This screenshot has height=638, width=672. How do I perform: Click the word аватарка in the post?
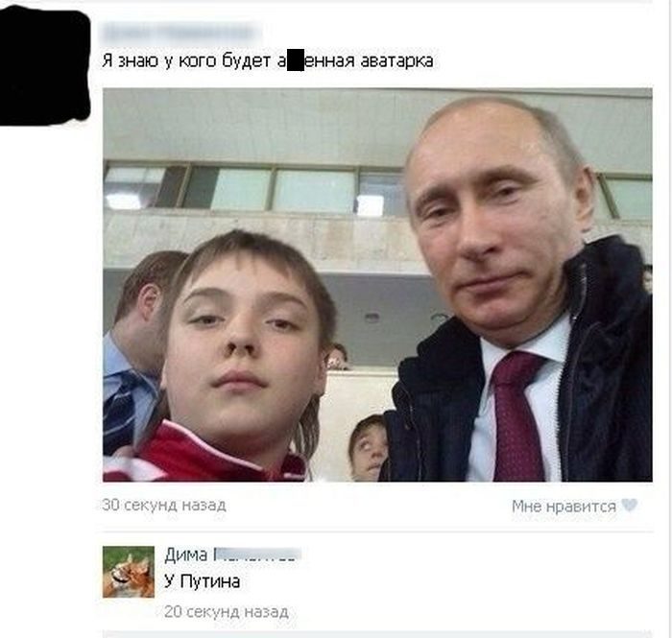pyautogui.click(x=396, y=60)
